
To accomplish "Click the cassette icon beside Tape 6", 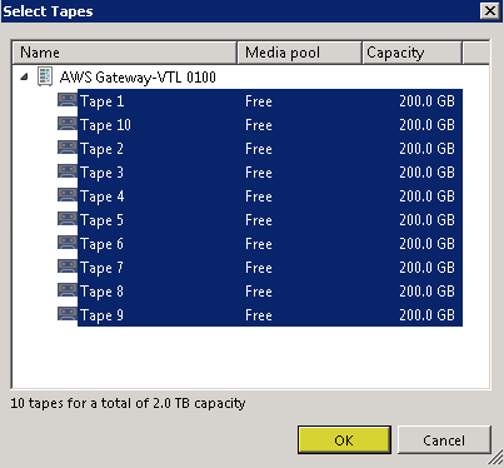I will coord(68,243).
